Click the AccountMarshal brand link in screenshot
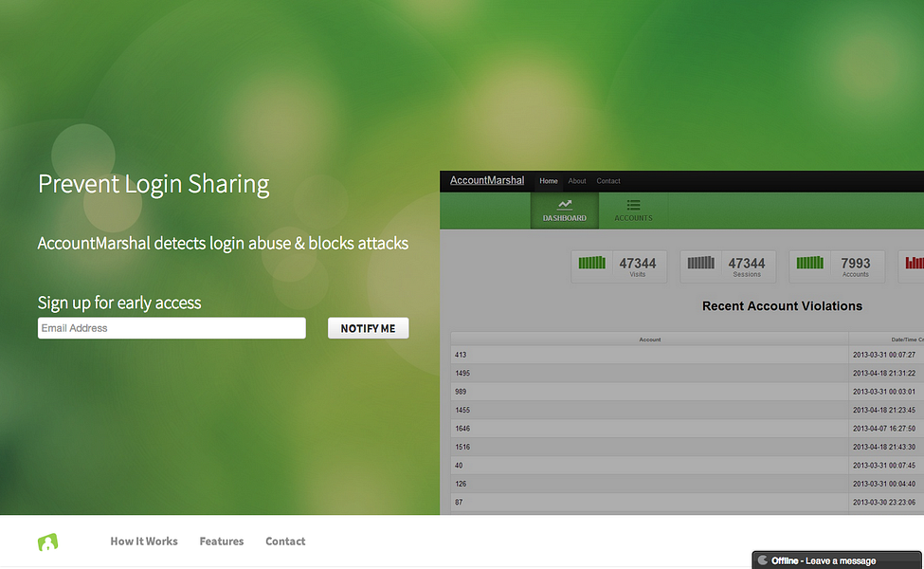The width and height of the screenshot is (924, 569). tap(487, 180)
